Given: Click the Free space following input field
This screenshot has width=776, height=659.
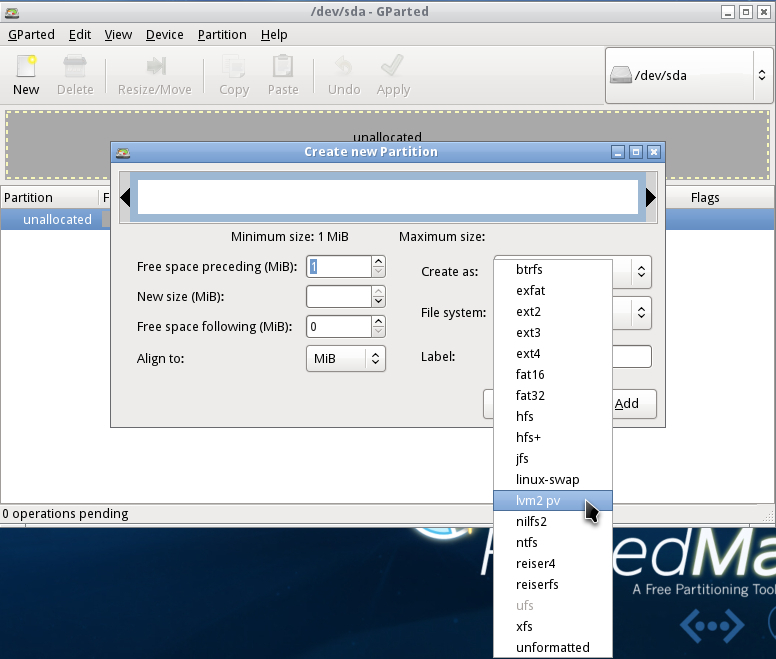Looking at the screenshot, I should 339,327.
